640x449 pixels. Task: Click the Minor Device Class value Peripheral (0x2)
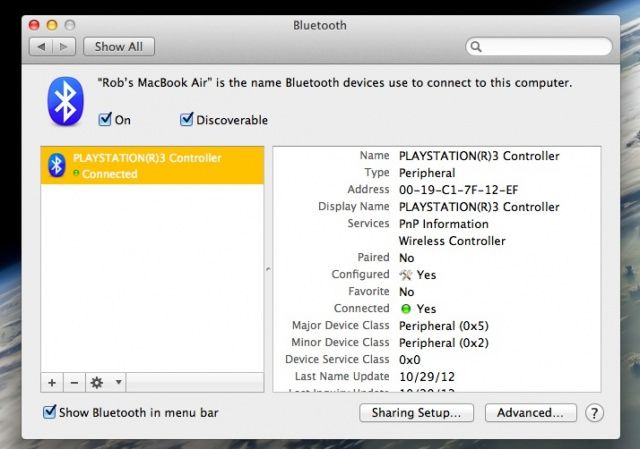pyautogui.click(x=444, y=343)
